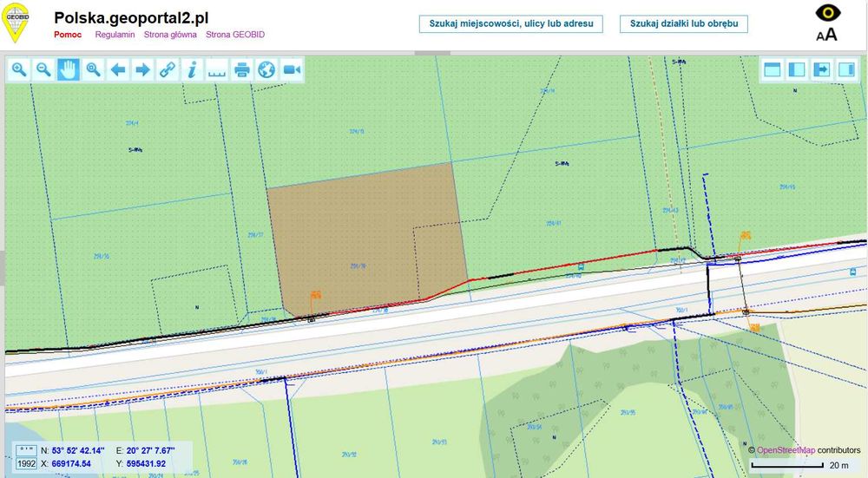Click the top panel collapse handle

coord(432,53)
